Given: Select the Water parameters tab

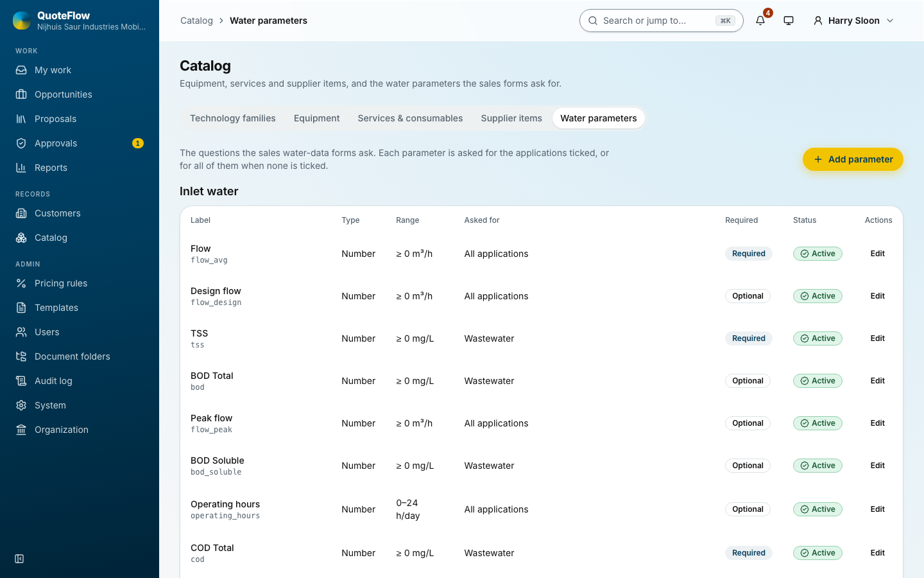Looking at the screenshot, I should tap(599, 118).
